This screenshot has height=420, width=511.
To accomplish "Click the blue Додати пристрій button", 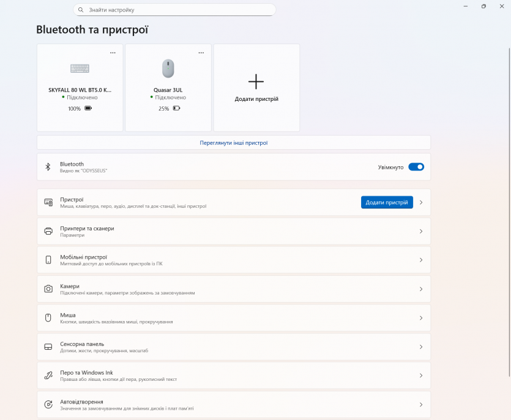I will 387,202.
